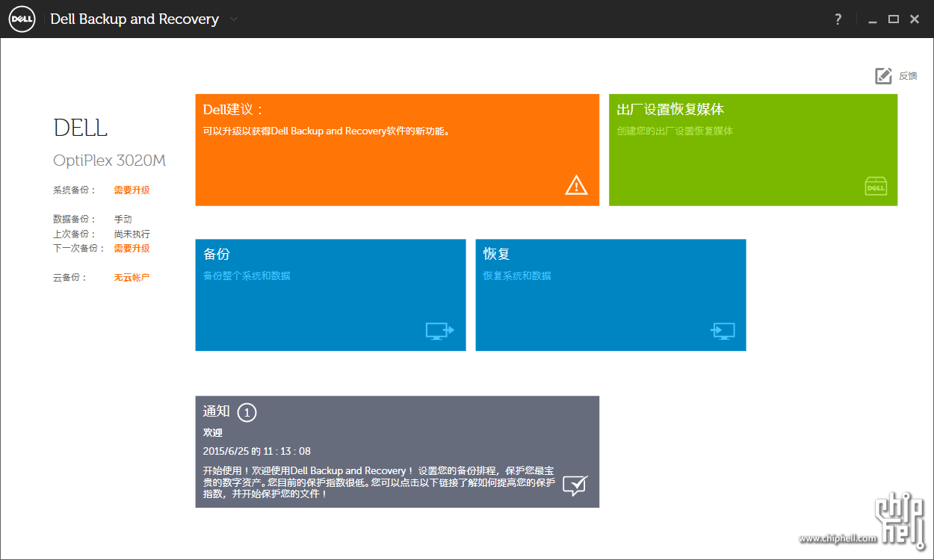934x560 pixels.
Task: Open the 出厂设置恢复媒体 tile heading
Action: [670, 110]
